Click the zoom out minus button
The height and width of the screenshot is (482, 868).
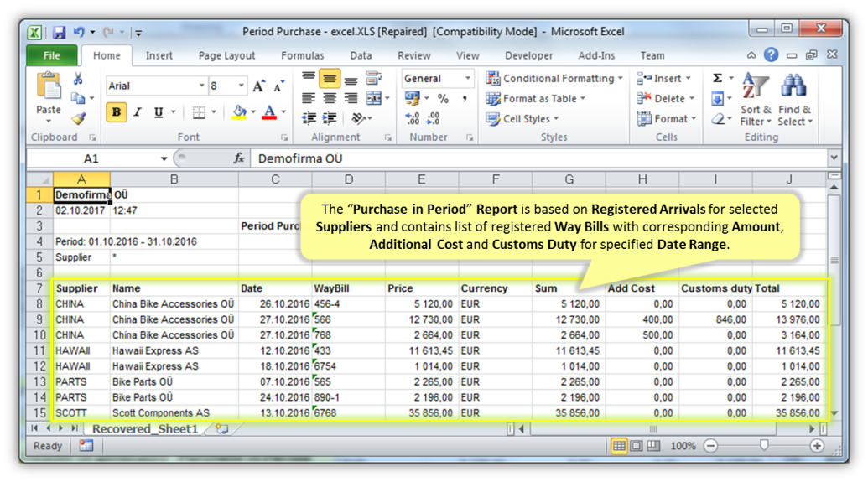711,446
